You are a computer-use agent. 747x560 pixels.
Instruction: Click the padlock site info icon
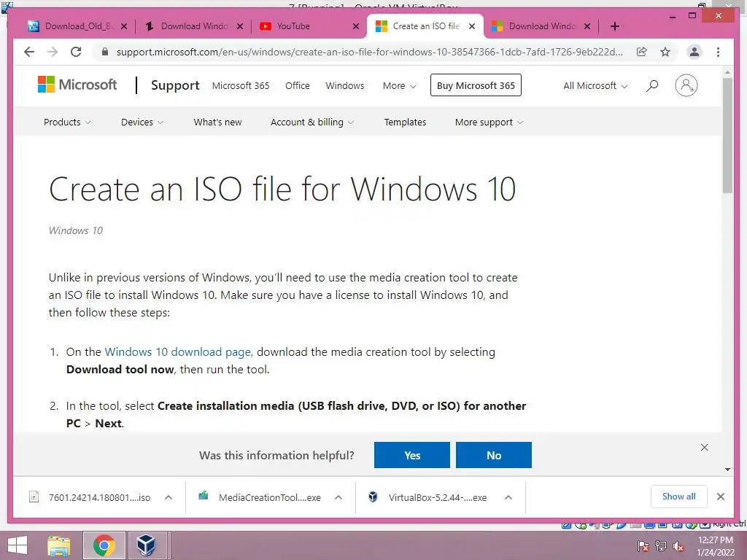(105, 52)
